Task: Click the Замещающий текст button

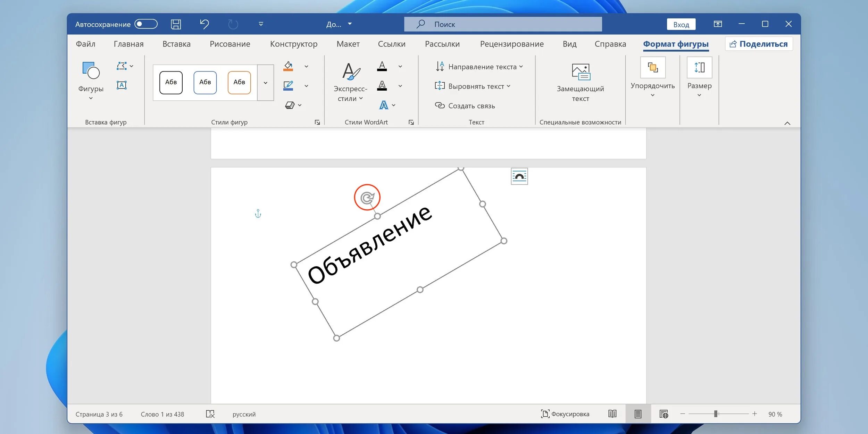Action: point(580,83)
